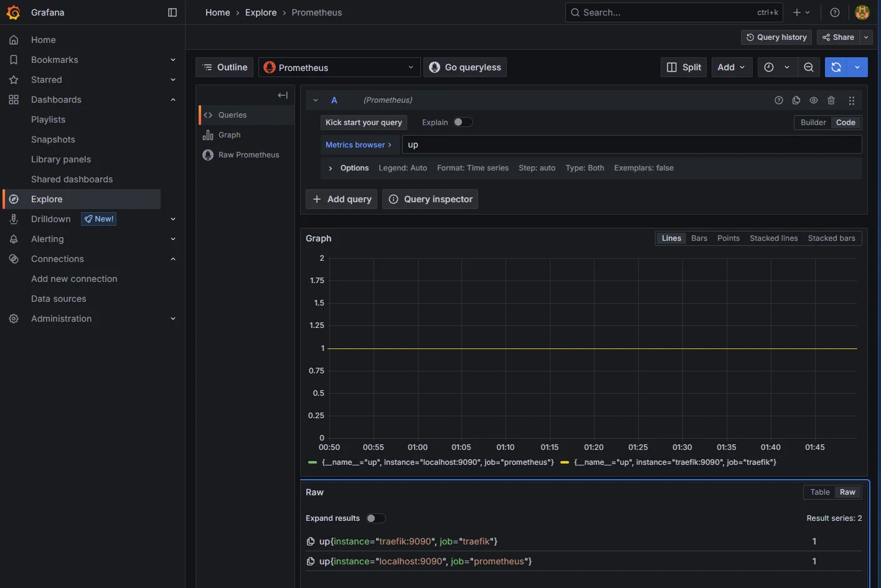The image size is (881, 588).
Task: Jump to Raw Prometheus in outline
Action: (x=247, y=155)
